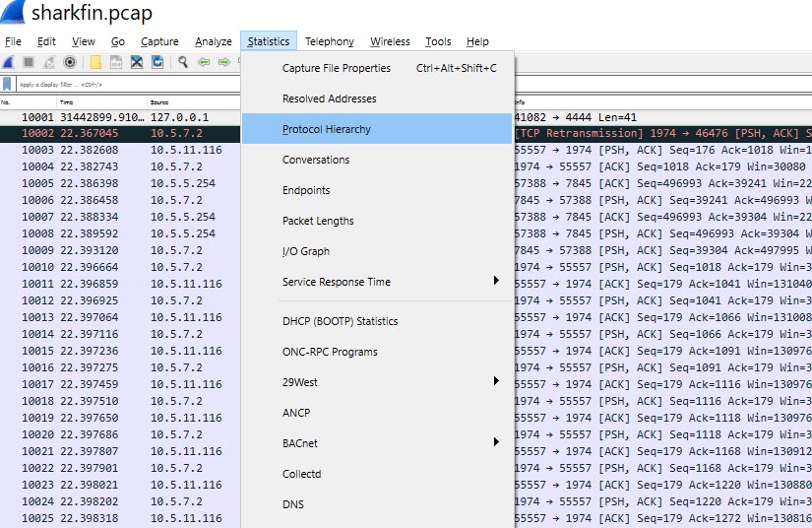Select packet number 10013 row

(x=120, y=317)
